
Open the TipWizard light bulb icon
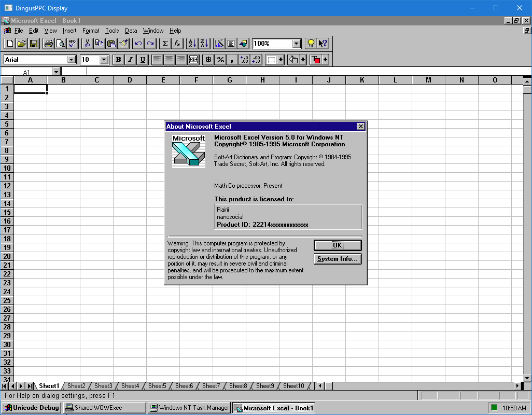tap(311, 44)
